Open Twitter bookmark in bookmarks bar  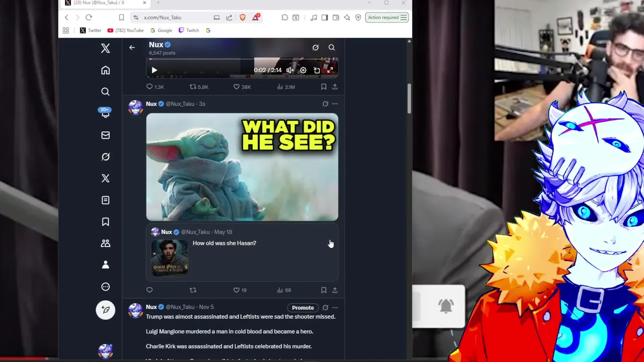pyautogui.click(x=90, y=31)
